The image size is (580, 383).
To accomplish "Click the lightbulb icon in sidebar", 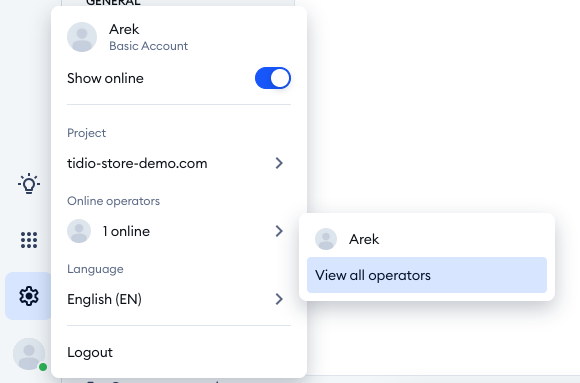I will coord(29,183).
